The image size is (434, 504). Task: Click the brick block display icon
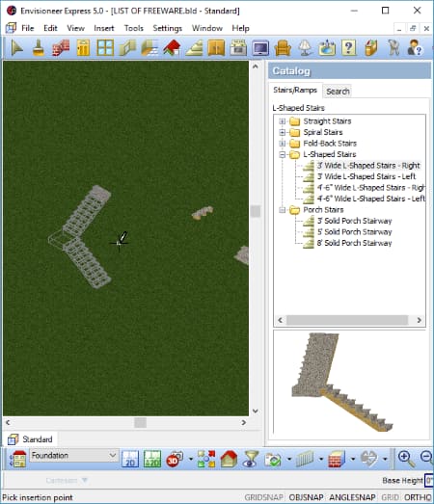(337, 459)
